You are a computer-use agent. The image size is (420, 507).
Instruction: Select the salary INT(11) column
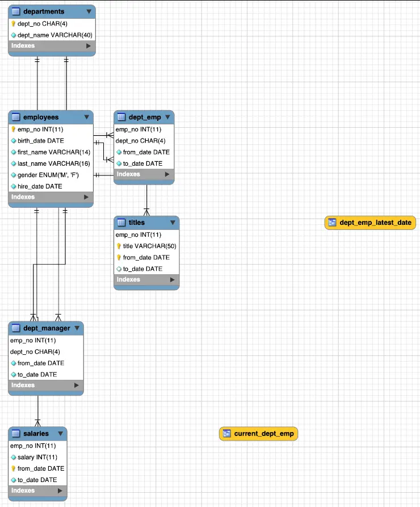(x=37, y=457)
